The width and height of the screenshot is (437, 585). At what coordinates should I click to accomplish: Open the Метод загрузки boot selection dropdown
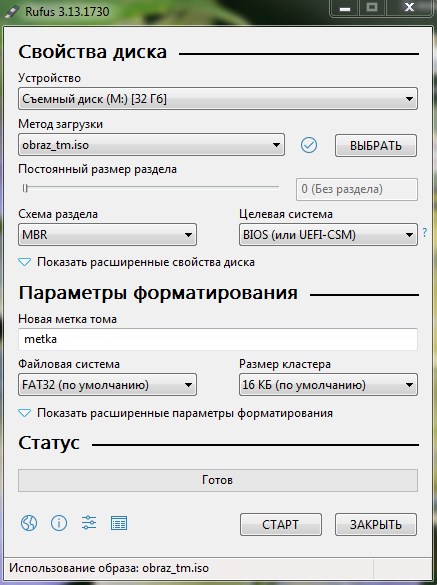pos(151,145)
